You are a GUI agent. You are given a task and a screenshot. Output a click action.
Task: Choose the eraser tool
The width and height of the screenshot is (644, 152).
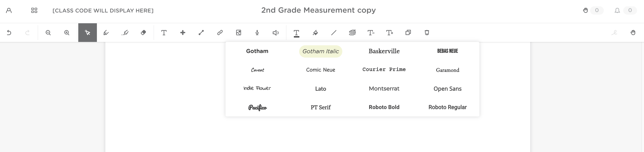[143, 33]
